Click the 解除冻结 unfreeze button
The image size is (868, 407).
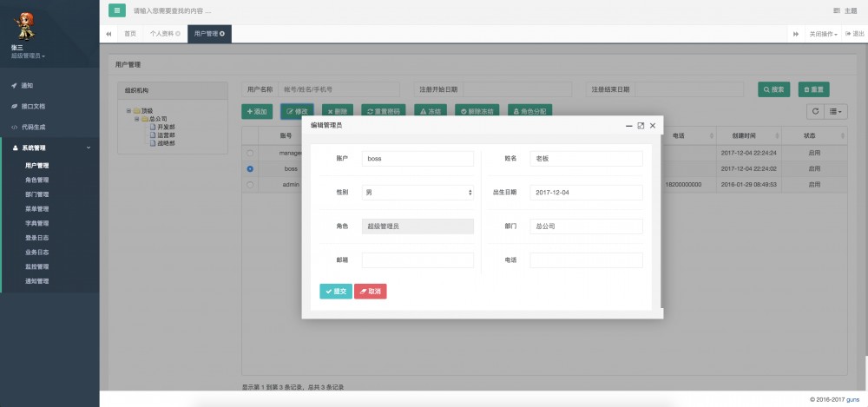(477, 111)
